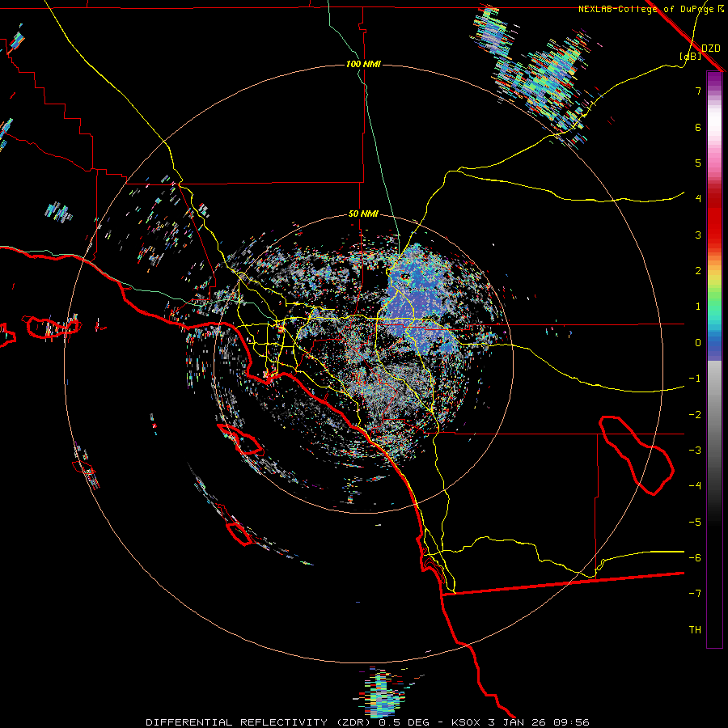728x728 pixels.
Task: Select the 2 dB tick label
Action: pos(698,271)
